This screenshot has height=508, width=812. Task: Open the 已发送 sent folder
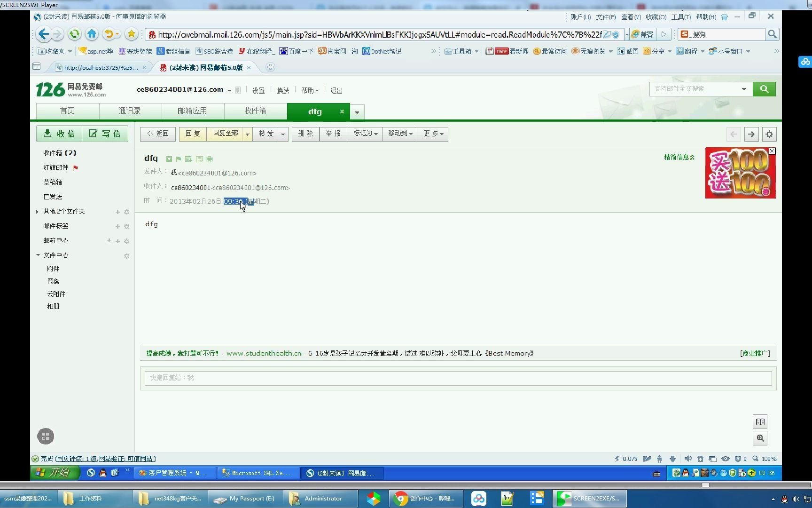point(53,197)
